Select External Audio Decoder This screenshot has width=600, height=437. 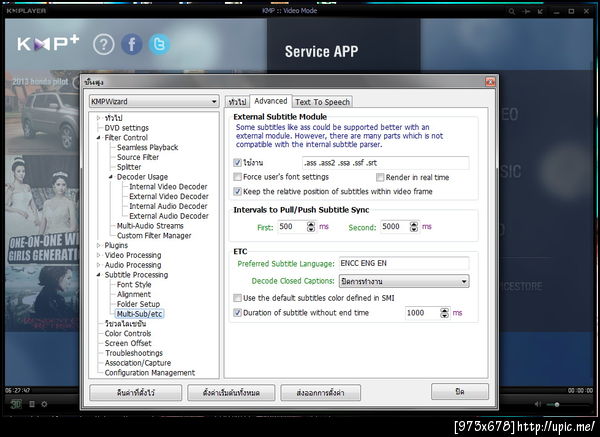tap(169, 216)
